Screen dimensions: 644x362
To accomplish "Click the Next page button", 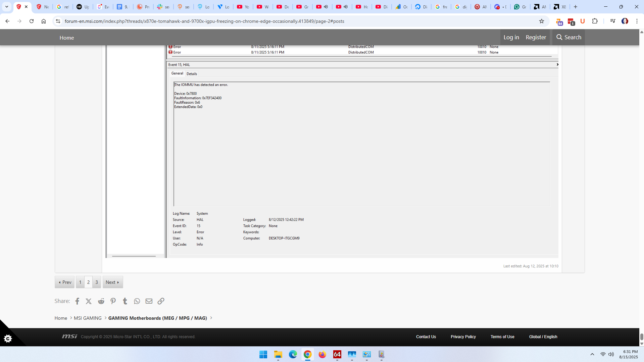I will tap(112, 282).
